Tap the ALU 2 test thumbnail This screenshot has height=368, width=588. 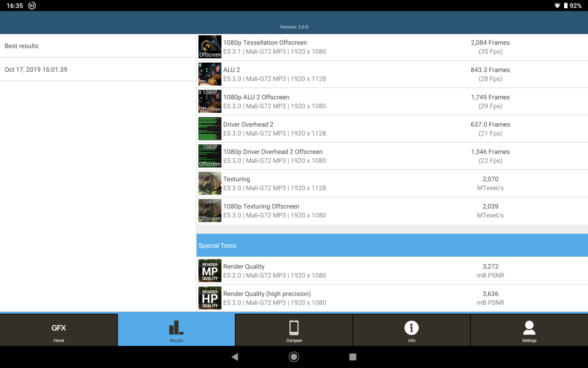tap(210, 74)
